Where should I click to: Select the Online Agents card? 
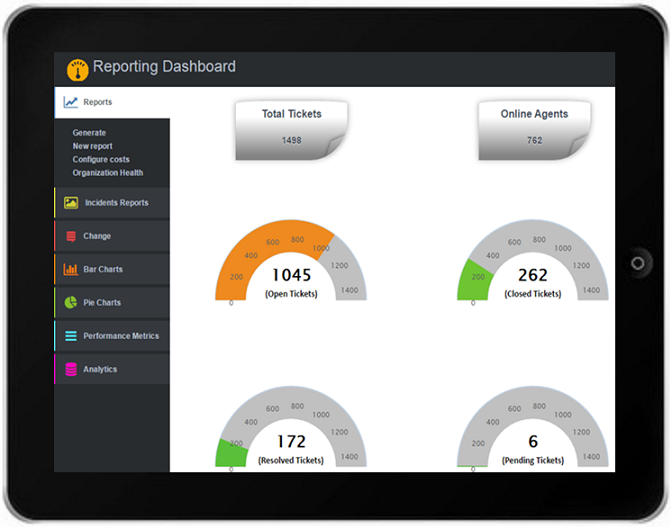pyautogui.click(x=534, y=128)
